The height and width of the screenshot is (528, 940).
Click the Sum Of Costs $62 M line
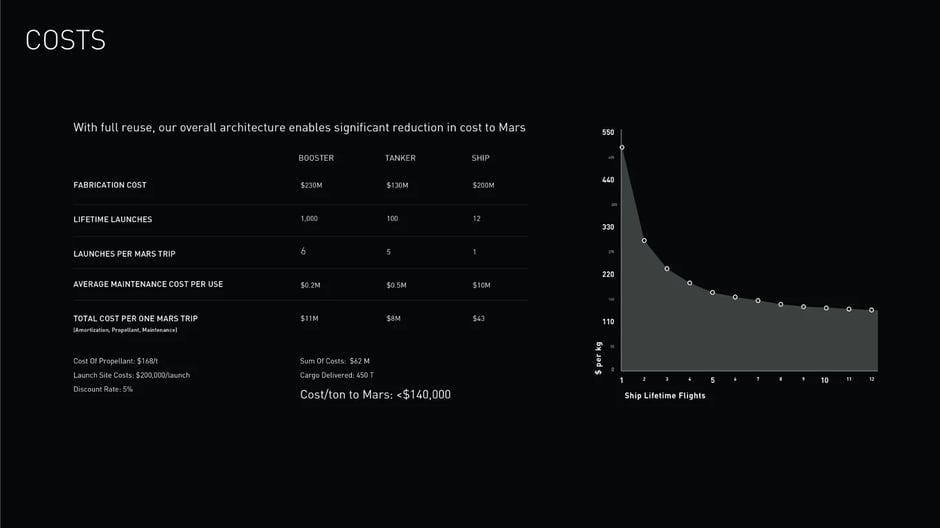coord(335,361)
